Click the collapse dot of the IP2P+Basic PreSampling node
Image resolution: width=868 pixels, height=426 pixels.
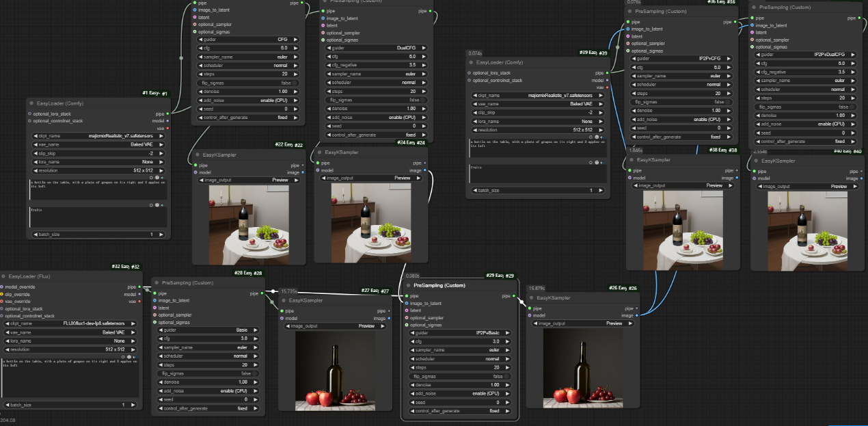click(x=408, y=285)
